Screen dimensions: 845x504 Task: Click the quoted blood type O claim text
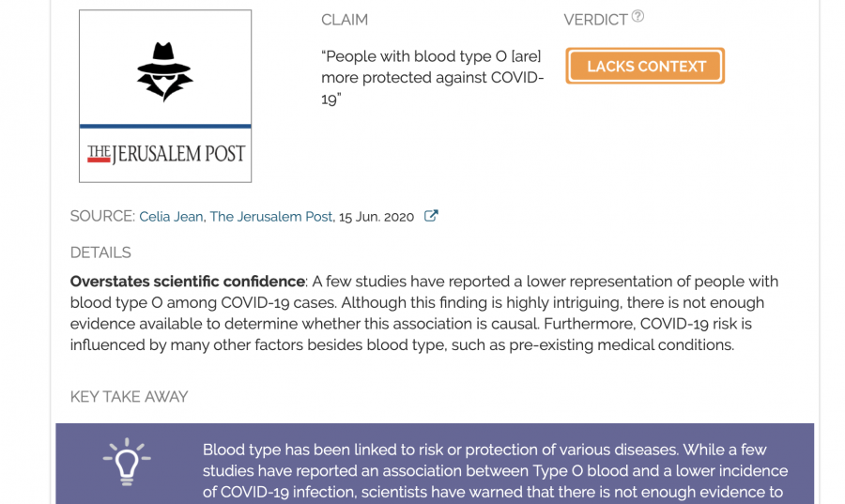432,77
